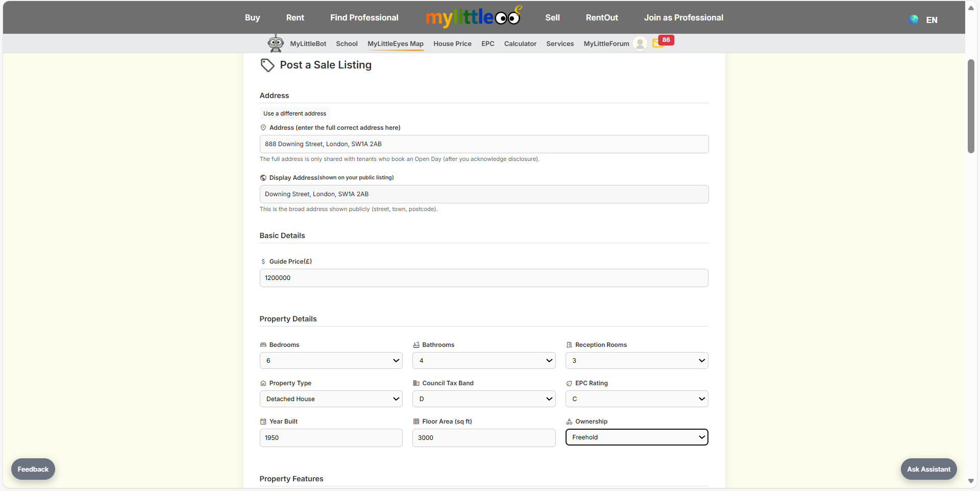The width and height of the screenshot is (980, 491).
Task: Click the address location pin icon
Action: (263, 128)
